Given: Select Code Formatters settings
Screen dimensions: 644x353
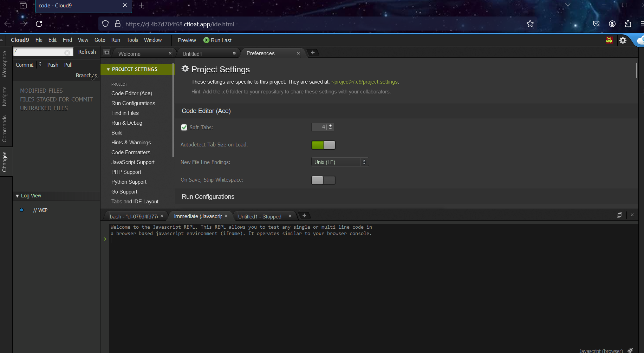Looking at the screenshot, I should (x=131, y=152).
